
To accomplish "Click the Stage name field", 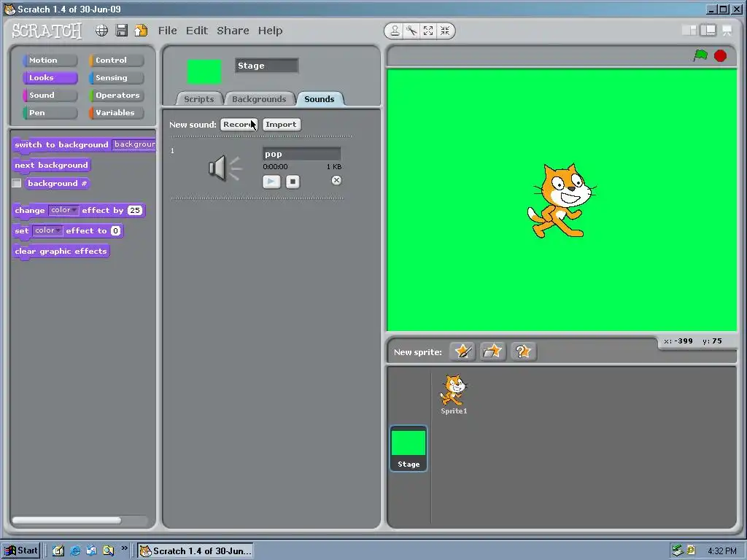I will point(267,66).
